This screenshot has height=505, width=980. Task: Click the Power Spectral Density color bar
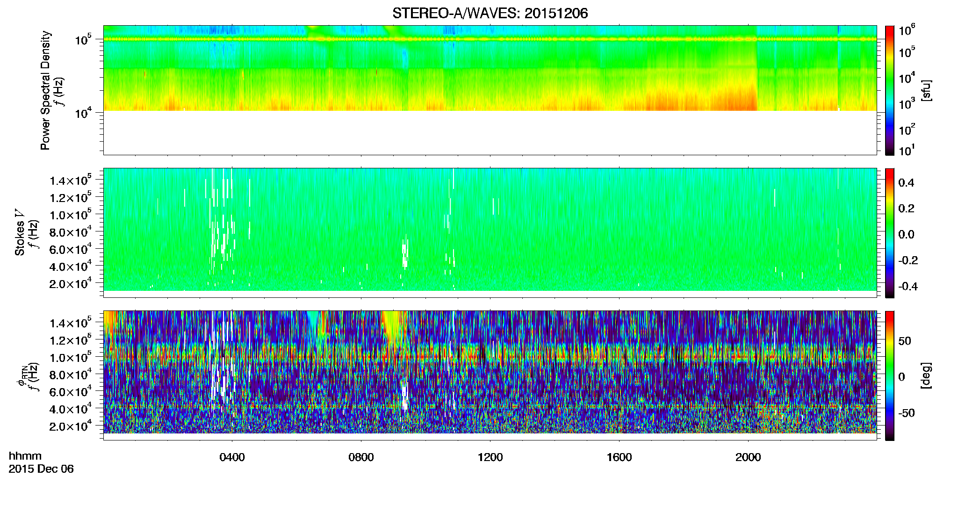pos(890,90)
